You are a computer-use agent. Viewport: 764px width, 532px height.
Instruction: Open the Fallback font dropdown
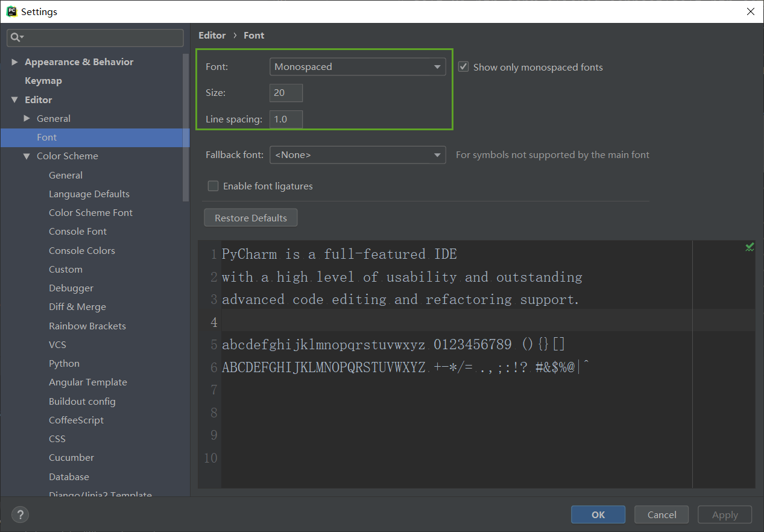(358, 155)
